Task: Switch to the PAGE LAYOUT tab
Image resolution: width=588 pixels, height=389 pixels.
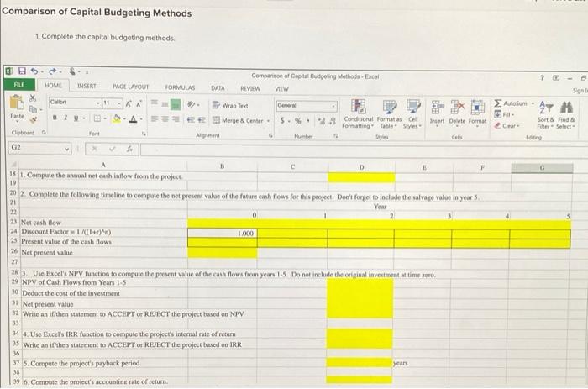Action: coord(131,87)
